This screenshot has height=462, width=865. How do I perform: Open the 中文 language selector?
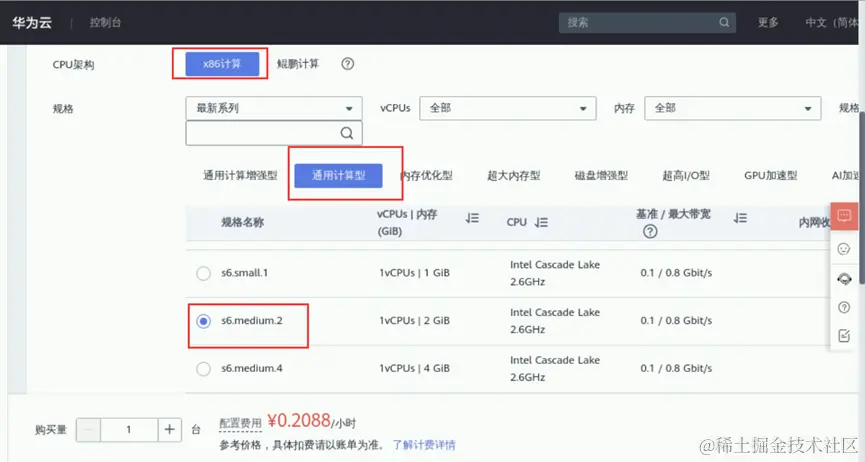pos(832,23)
